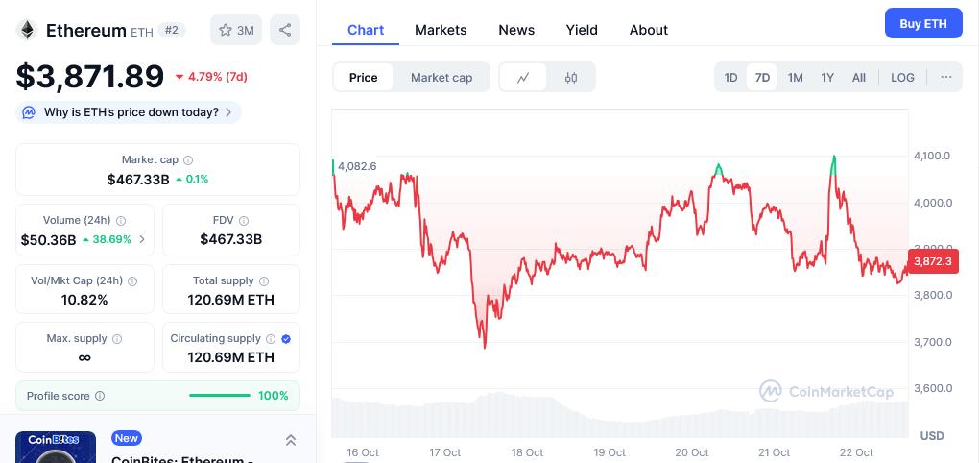Open 'Why is ETH's price down today?'
This screenshot has width=980, height=463.
click(131, 112)
